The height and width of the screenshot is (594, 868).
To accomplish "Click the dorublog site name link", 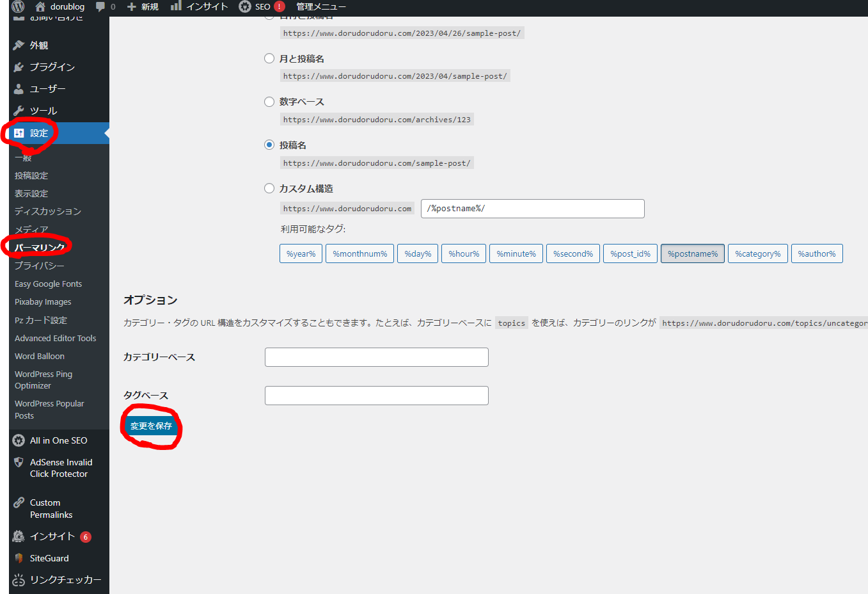I will (x=67, y=6).
